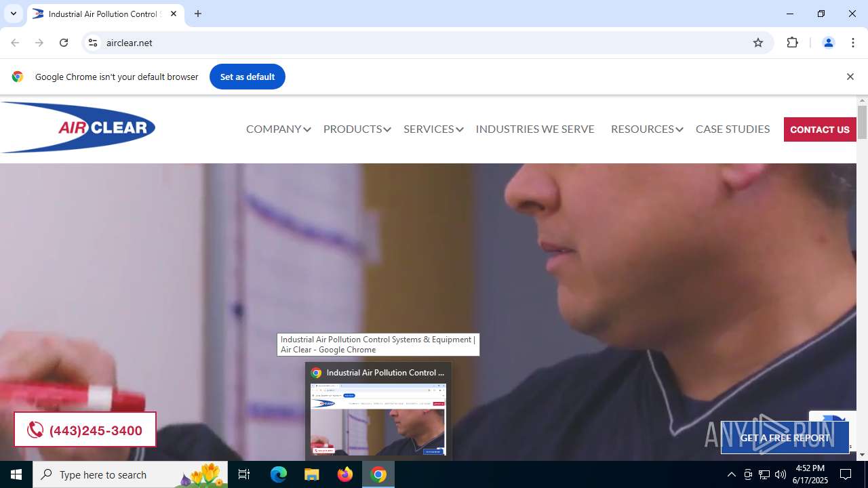Screen dimensions: 868x488
Task: Open File Explorer from taskbar
Action: coord(312,474)
